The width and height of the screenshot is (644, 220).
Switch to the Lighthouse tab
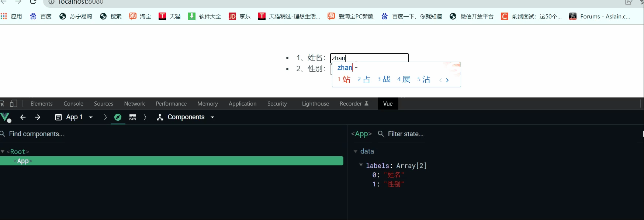point(315,104)
